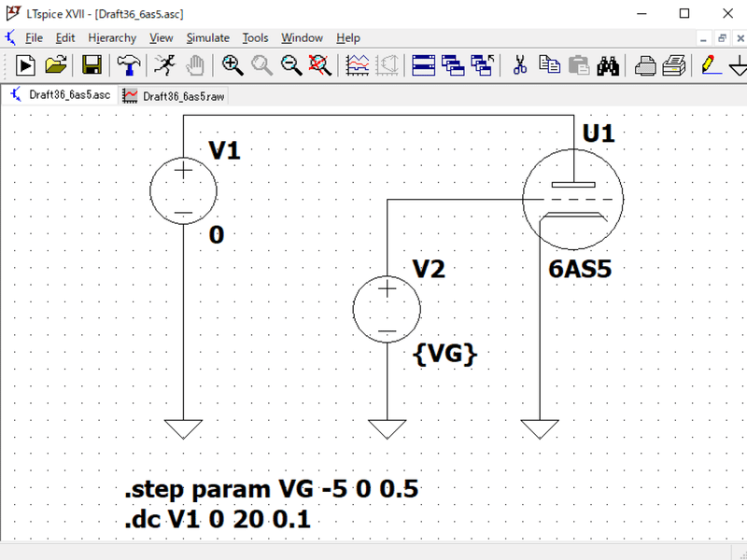Image resolution: width=747 pixels, height=560 pixels.
Task: Save the schematic with the floppy icon
Action: click(92, 65)
